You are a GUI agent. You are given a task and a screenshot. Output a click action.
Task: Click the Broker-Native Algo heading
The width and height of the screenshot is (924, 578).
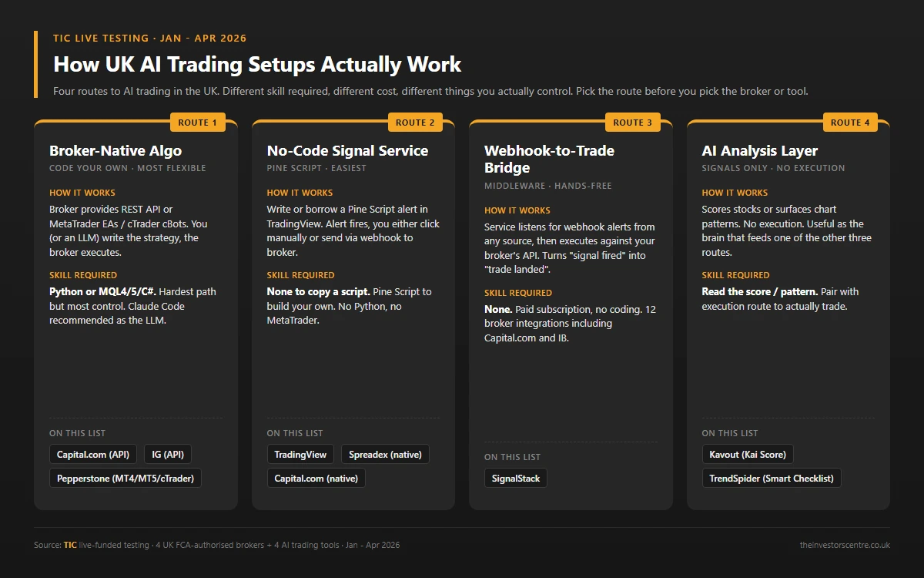[x=115, y=151]
